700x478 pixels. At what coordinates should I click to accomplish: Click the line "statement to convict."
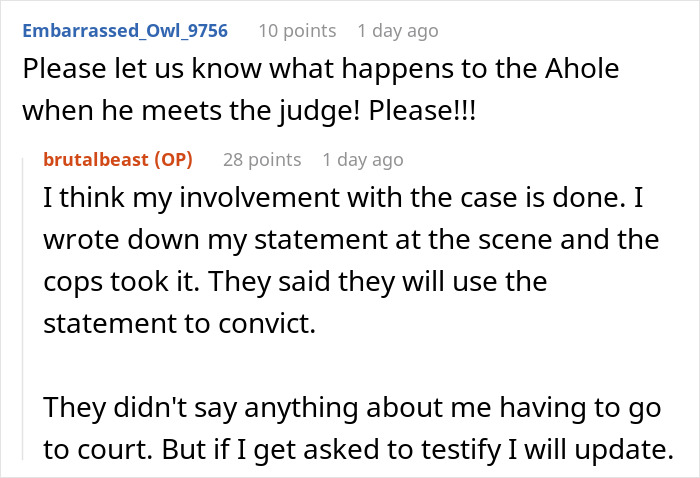pos(179,323)
